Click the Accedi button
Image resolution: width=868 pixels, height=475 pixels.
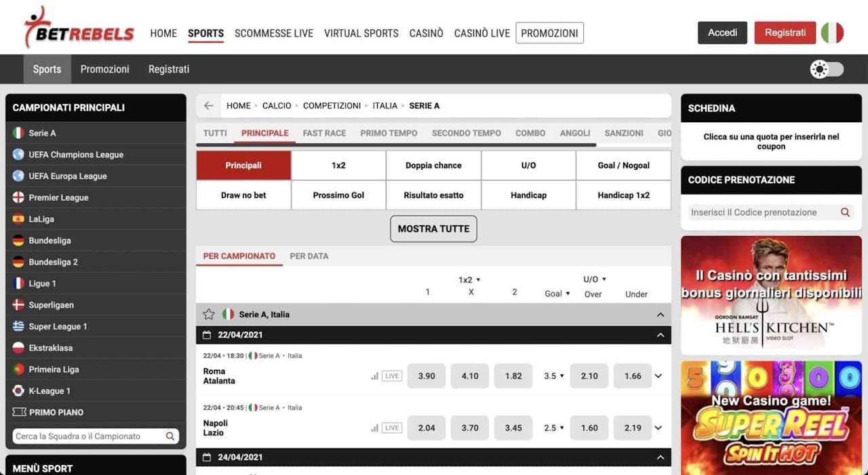[722, 33]
